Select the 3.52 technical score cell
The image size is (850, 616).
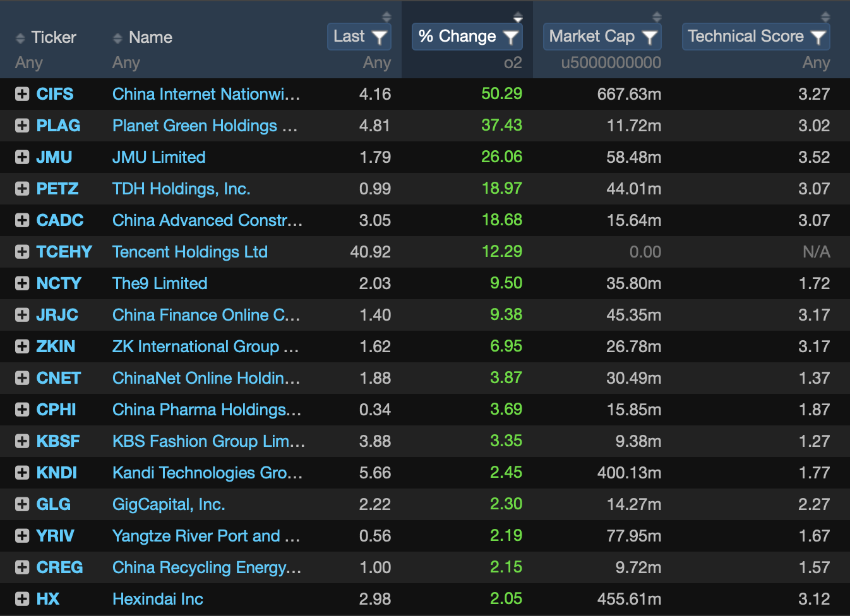[814, 157]
